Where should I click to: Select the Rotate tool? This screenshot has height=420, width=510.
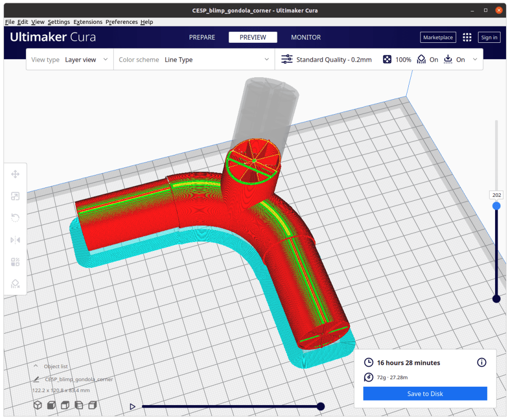15,218
